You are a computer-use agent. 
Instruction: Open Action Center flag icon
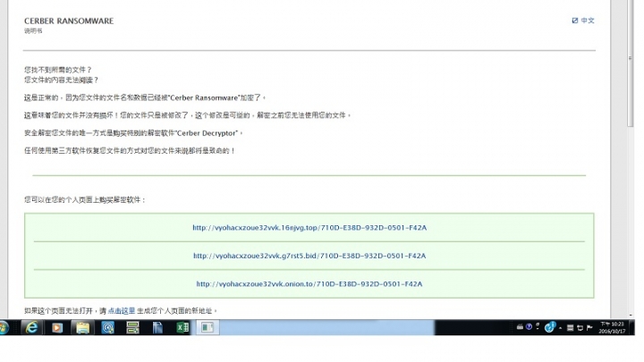tap(589, 327)
